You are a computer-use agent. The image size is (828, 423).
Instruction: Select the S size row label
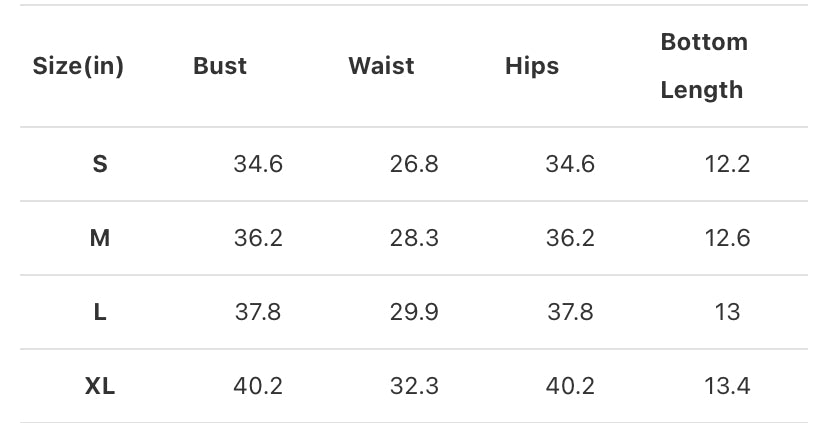point(100,164)
